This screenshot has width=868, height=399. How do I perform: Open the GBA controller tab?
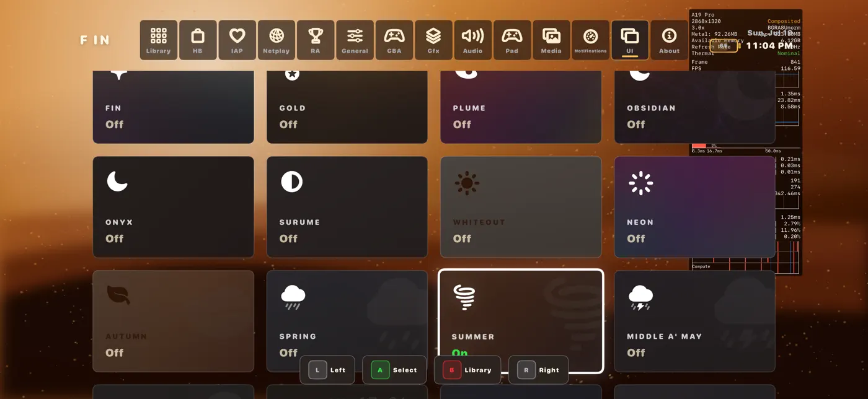pos(394,40)
